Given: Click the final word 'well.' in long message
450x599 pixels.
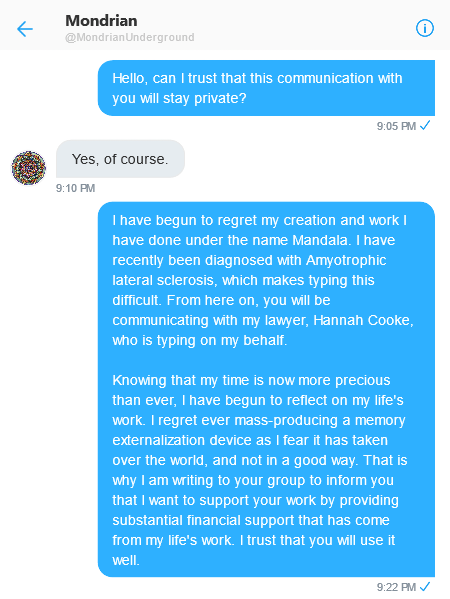Looking at the screenshot, I should pos(126,560).
